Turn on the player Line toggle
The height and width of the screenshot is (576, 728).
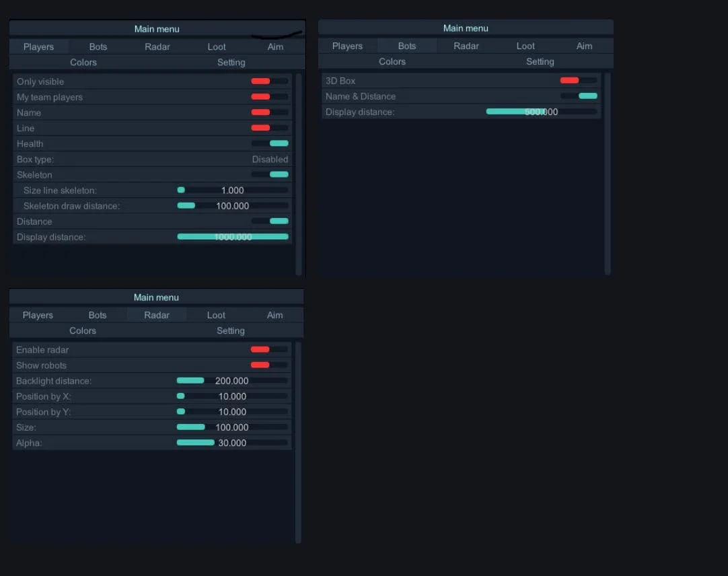(269, 128)
